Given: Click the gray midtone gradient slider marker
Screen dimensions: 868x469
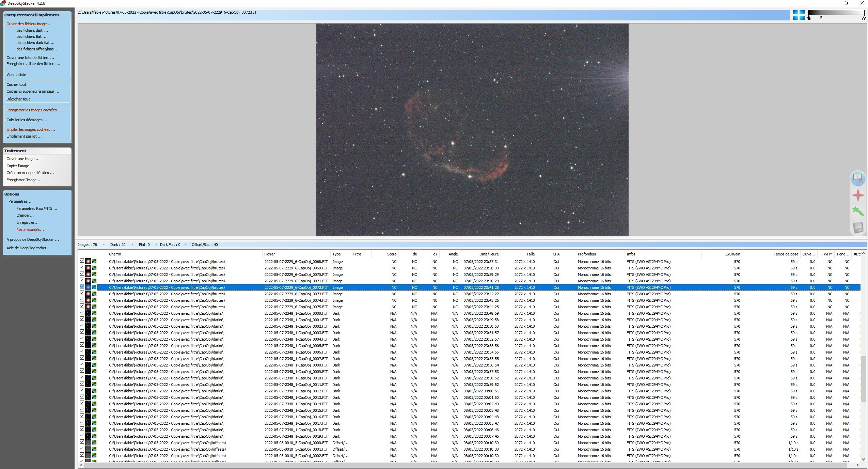Looking at the screenshot, I should point(821,17).
